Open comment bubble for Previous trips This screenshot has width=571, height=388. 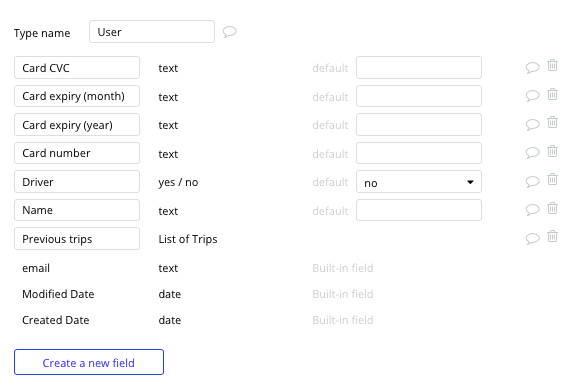point(532,239)
